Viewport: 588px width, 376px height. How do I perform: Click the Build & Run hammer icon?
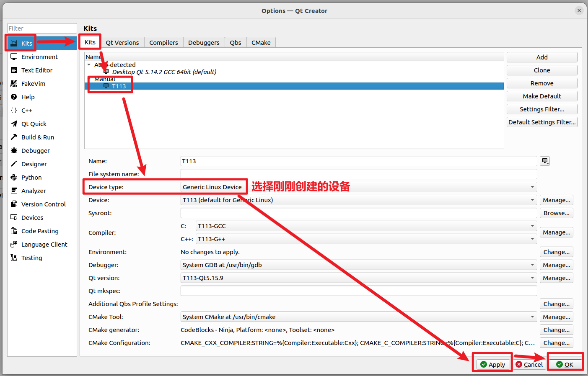14,137
